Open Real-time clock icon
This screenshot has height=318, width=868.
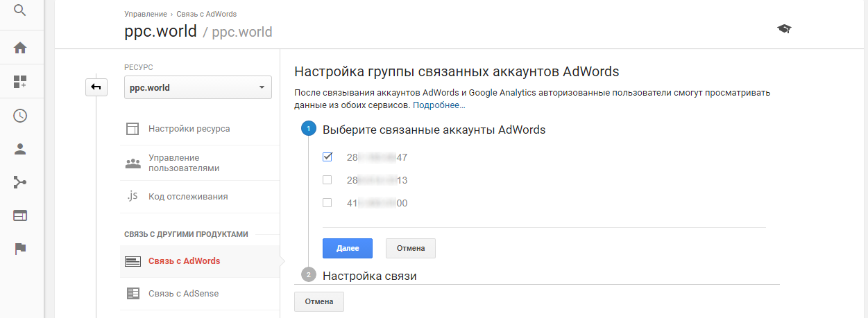[x=20, y=116]
